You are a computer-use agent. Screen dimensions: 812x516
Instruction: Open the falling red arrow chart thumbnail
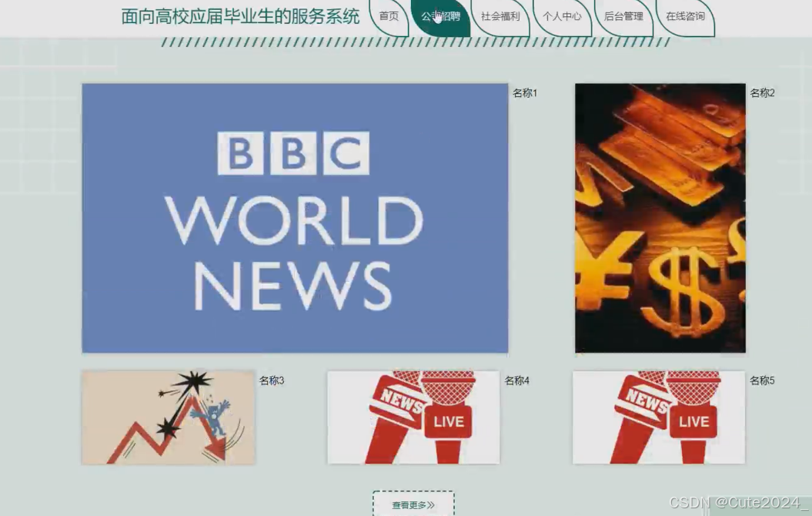[x=169, y=417]
